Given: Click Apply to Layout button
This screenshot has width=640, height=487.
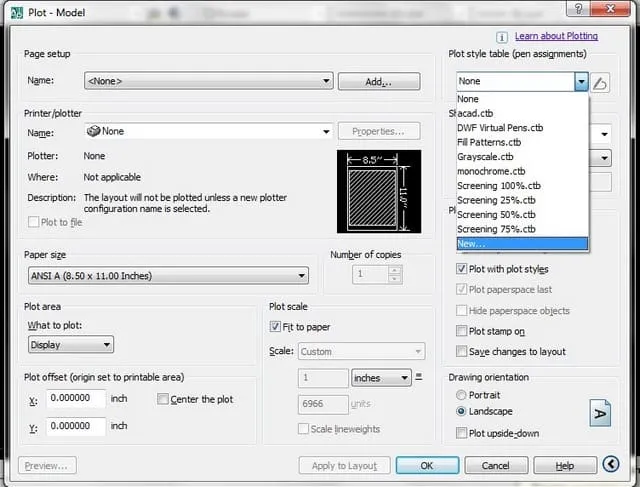Looking at the screenshot, I should (344, 465).
